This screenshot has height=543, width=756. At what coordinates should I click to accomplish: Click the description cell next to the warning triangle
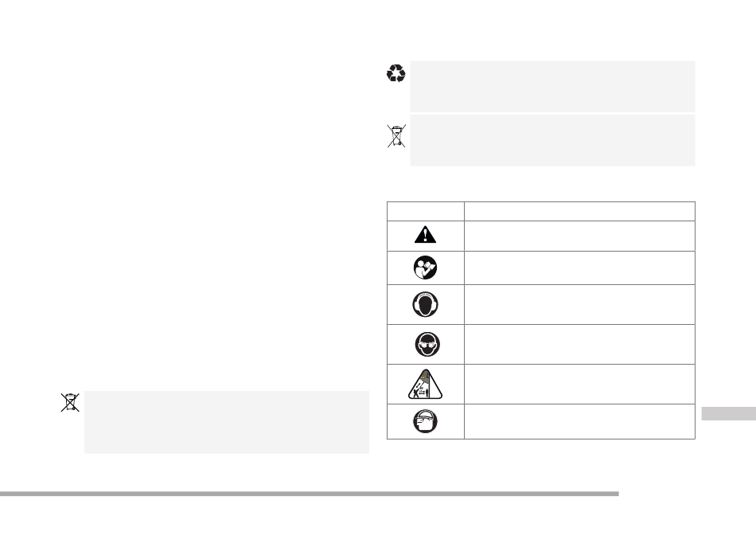pos(579,236)
